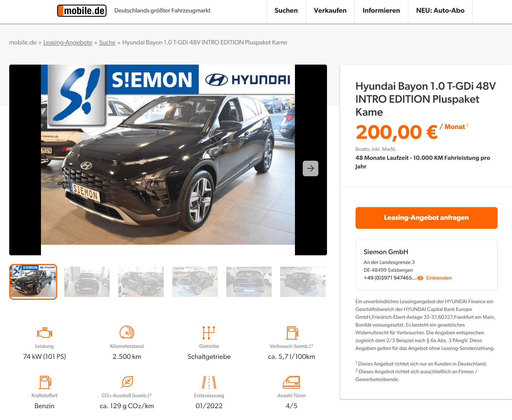Click the engine Leistung icon

point(44,333)
